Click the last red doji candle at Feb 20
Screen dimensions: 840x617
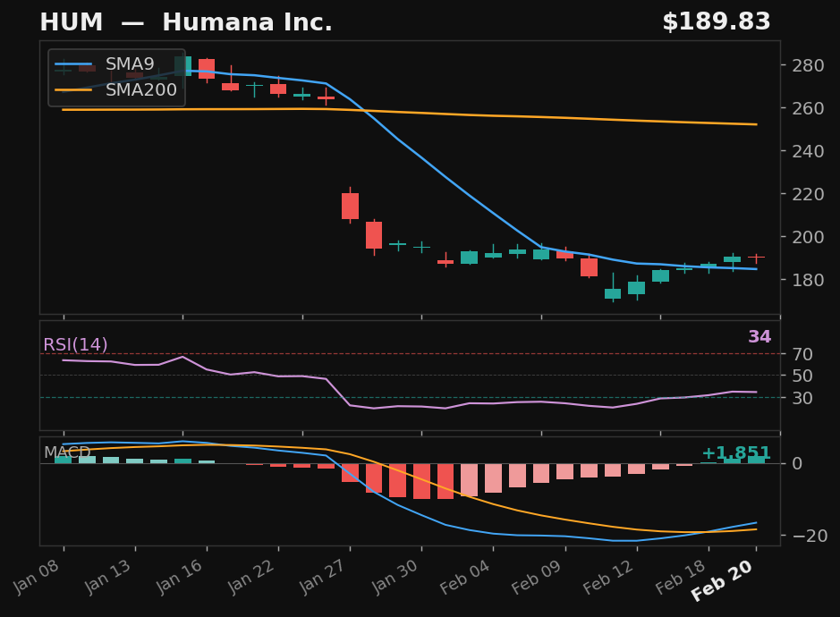pyautogui.click(x=756, y=258)
